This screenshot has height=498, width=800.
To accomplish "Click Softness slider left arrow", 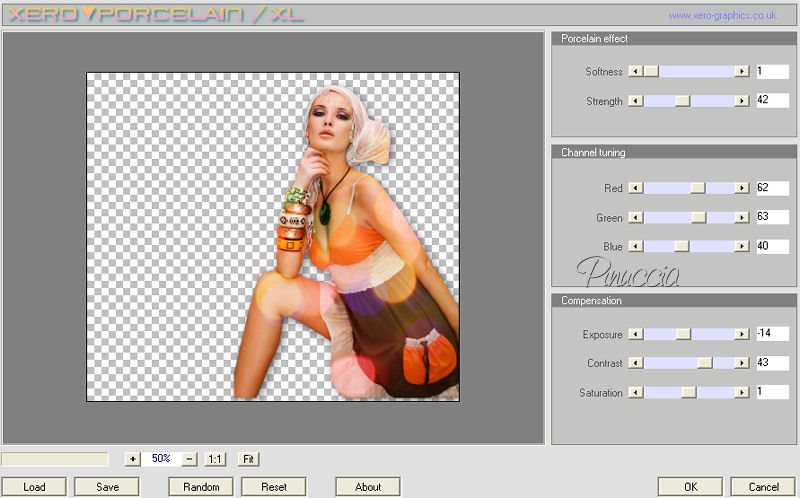I will 634,72.
